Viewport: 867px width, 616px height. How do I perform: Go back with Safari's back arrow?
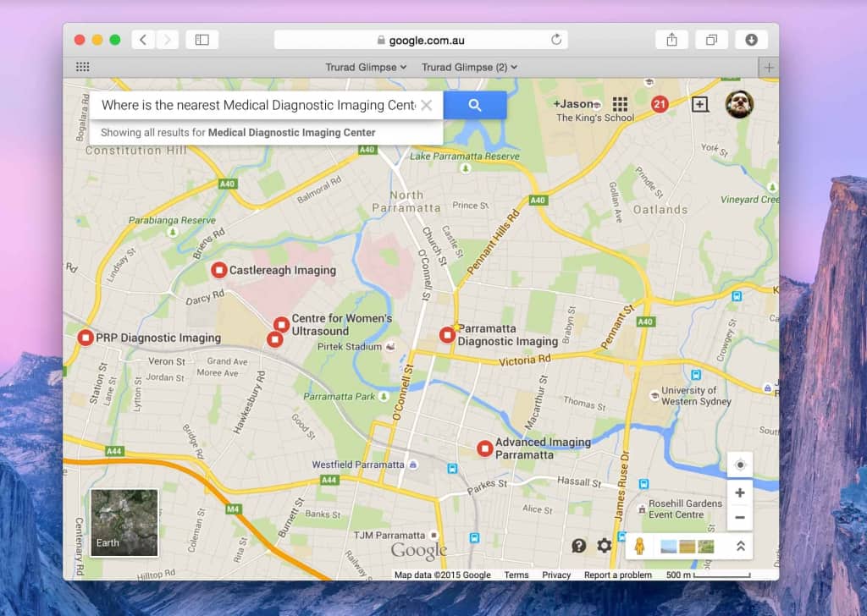[143, 40]
